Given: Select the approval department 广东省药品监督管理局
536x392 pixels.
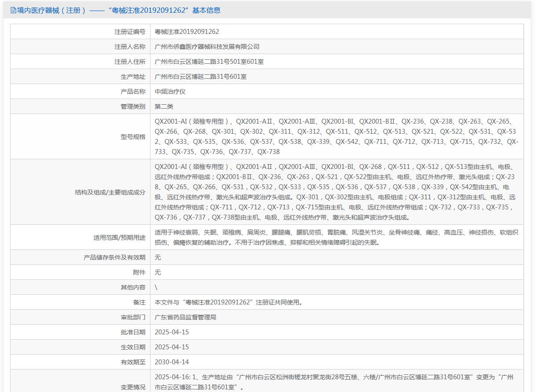Looking at the screenshot, I should [185, 317].
